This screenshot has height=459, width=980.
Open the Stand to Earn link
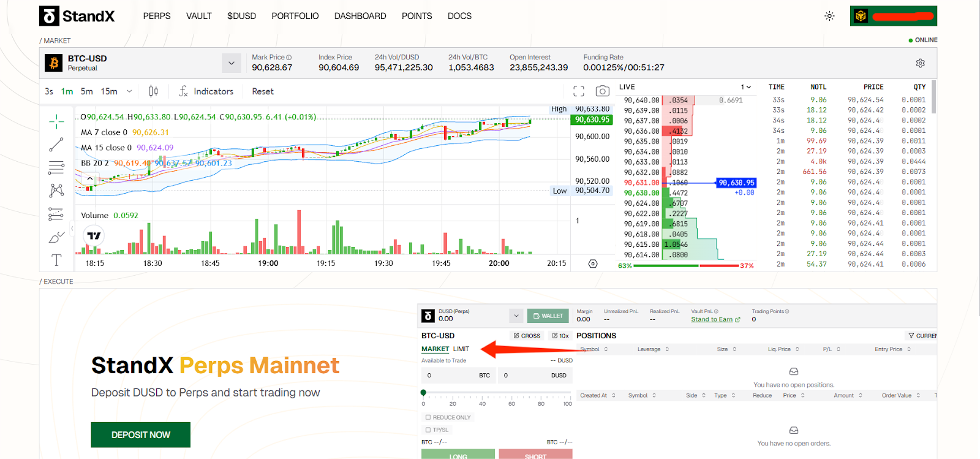[x=715, y=319]
